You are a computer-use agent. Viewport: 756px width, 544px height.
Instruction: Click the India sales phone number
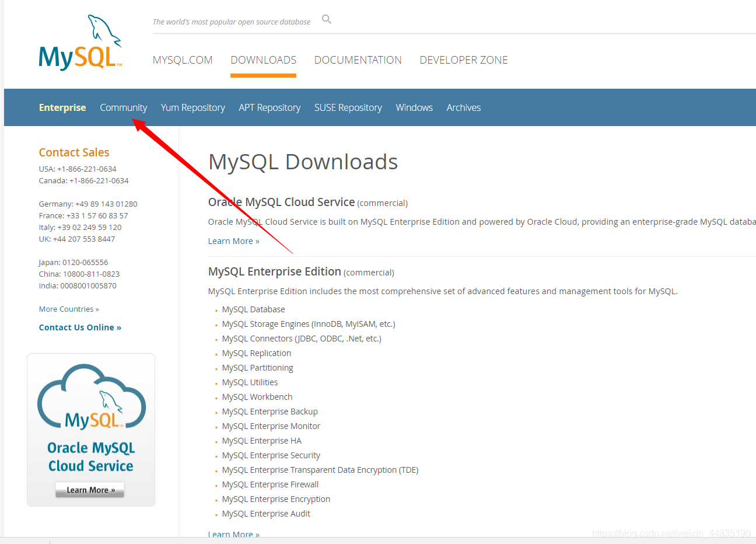pyautogui.click(x=88, y=285)
